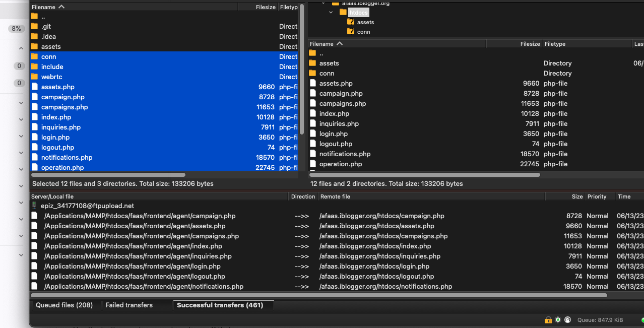Select campaign.php in local pane
The width and height of the screenshot is (644, 328).
[164, 97]
